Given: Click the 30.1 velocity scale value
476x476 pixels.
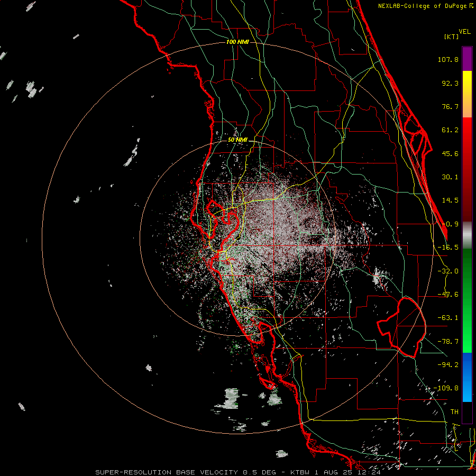Looking at the screenshot, I should click(x=450, y=177).
